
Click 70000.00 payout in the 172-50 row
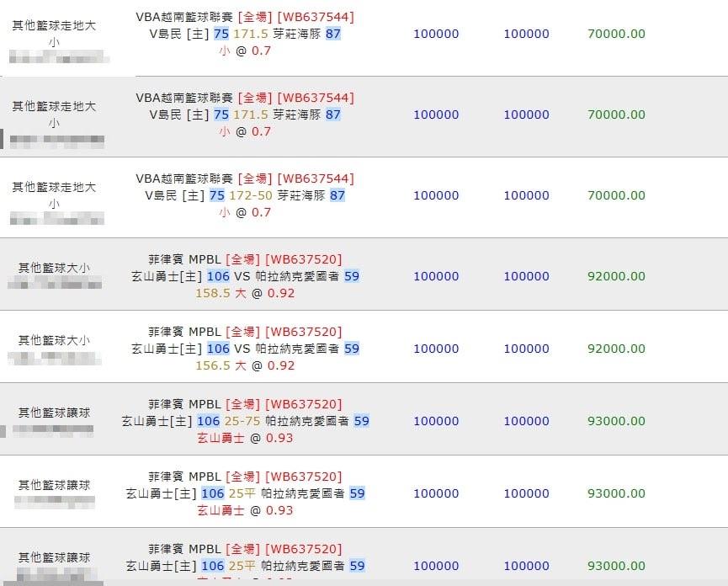pos(616,195)
